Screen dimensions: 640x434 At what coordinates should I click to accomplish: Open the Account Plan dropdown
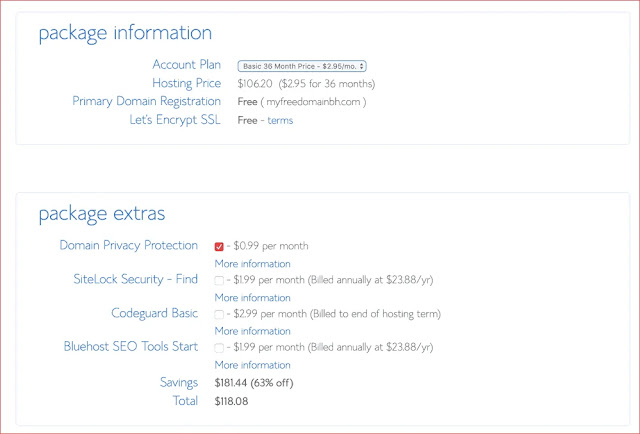[x=302, y=66]
